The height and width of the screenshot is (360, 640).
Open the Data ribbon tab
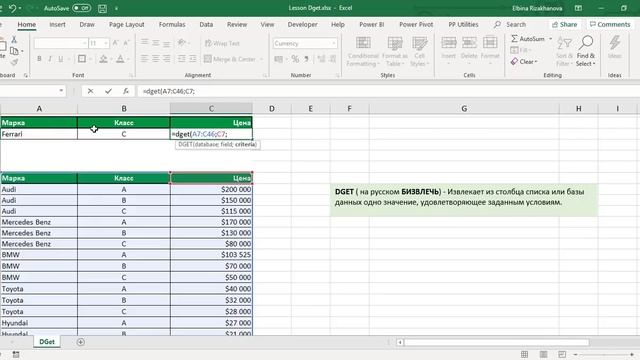[206, 24]
